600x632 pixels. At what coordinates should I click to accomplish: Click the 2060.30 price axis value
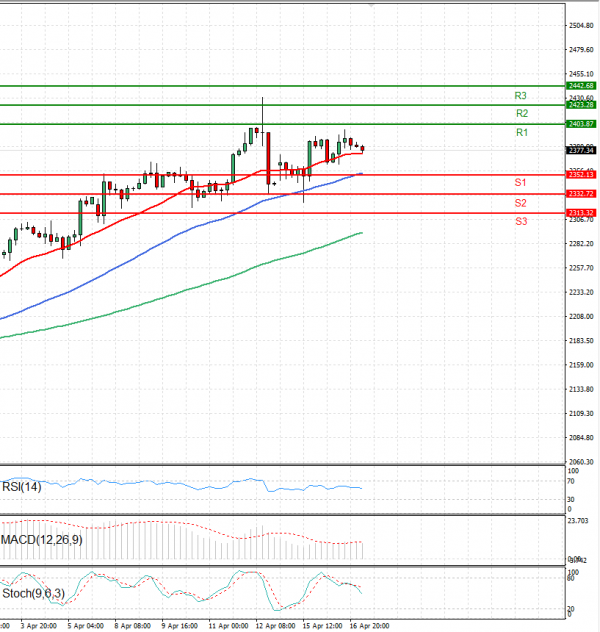pos(581,462)
